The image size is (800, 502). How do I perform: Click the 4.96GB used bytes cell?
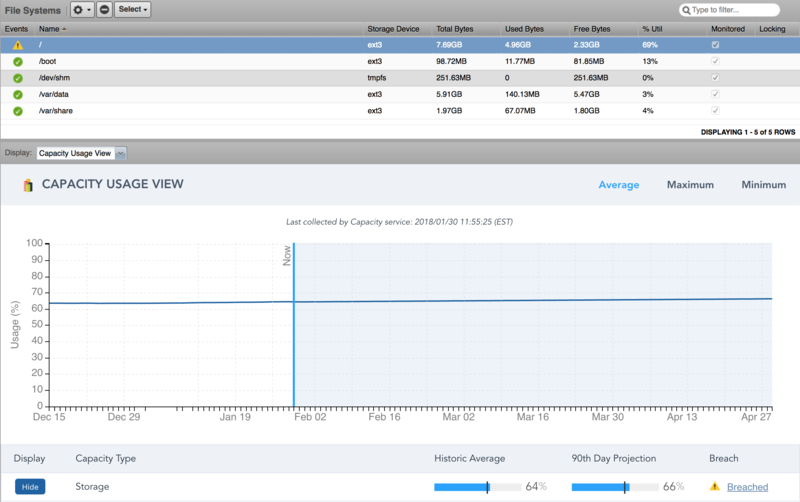tap(518, 45)
